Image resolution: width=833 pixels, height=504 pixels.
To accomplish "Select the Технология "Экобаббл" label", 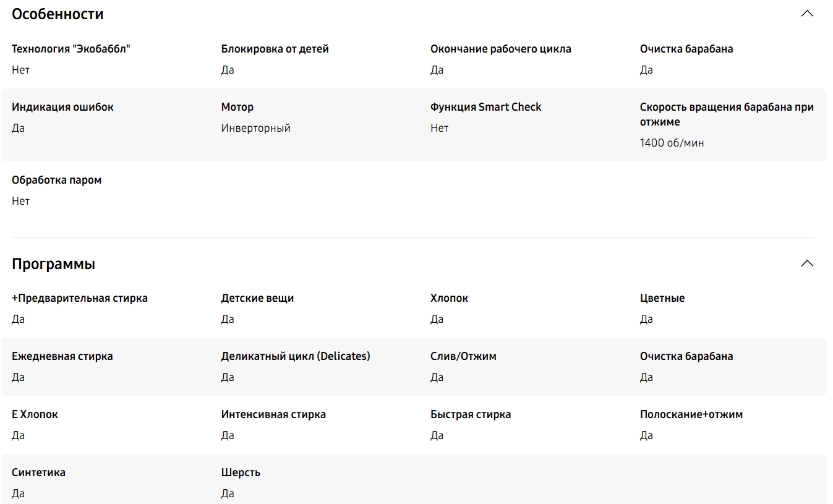I will click(x=71, y=49).
